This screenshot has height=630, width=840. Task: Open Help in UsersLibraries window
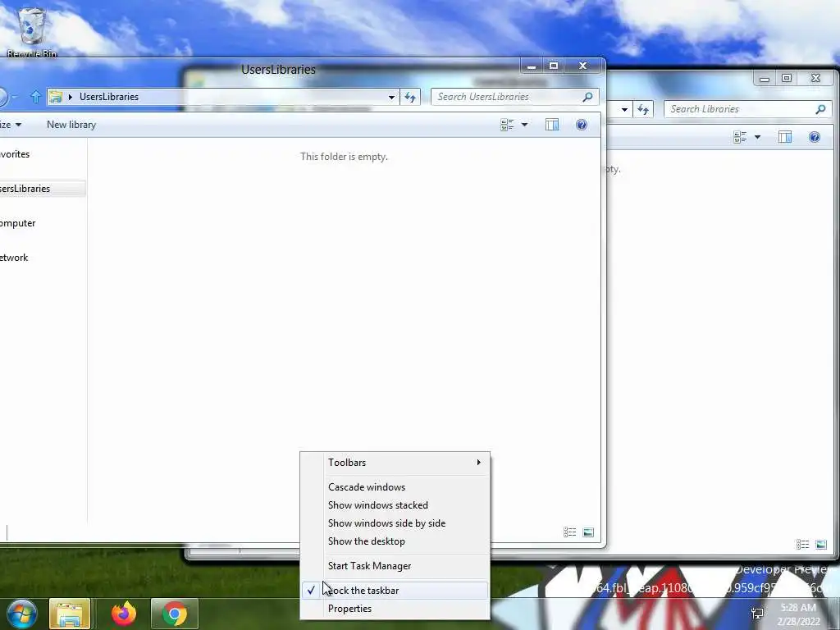pyautogui.click(x=582, y=125)
